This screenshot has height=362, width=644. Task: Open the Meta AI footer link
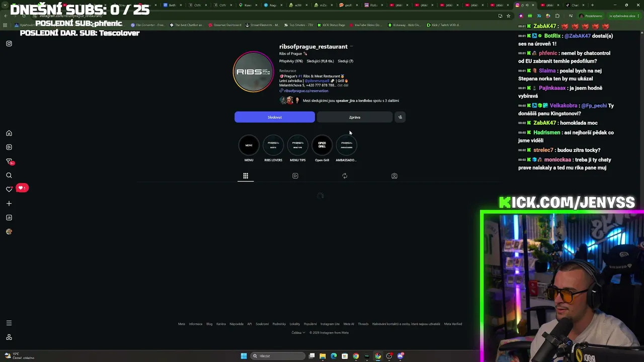tap(349, 324)
